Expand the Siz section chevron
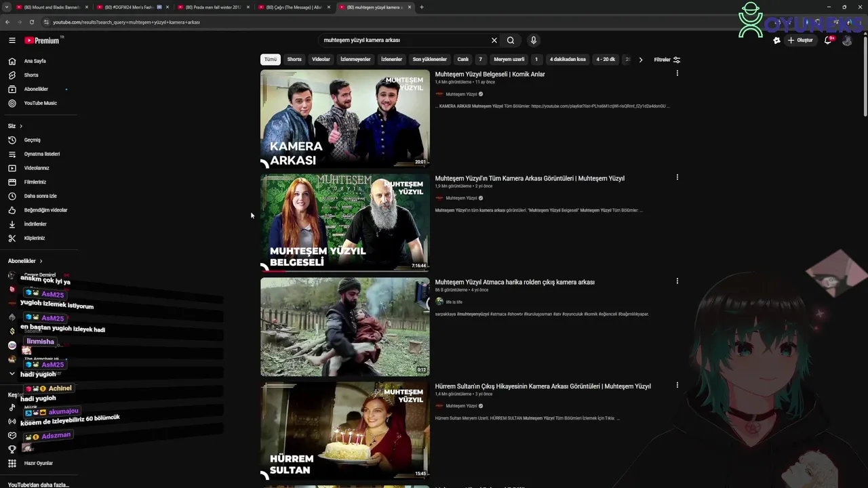This screenshot has height=488, width=868. 21,126
